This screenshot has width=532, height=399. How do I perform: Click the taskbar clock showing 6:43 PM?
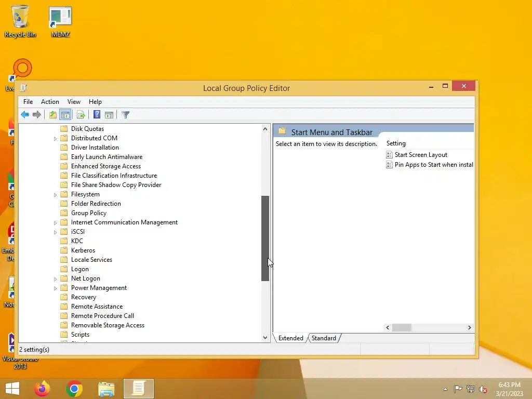tap(509, 389)
